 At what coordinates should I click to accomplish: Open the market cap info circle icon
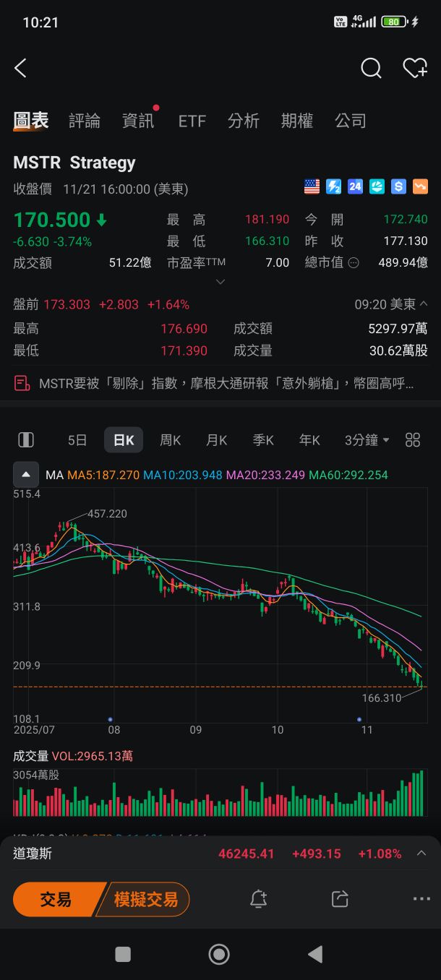pos(354,263)
